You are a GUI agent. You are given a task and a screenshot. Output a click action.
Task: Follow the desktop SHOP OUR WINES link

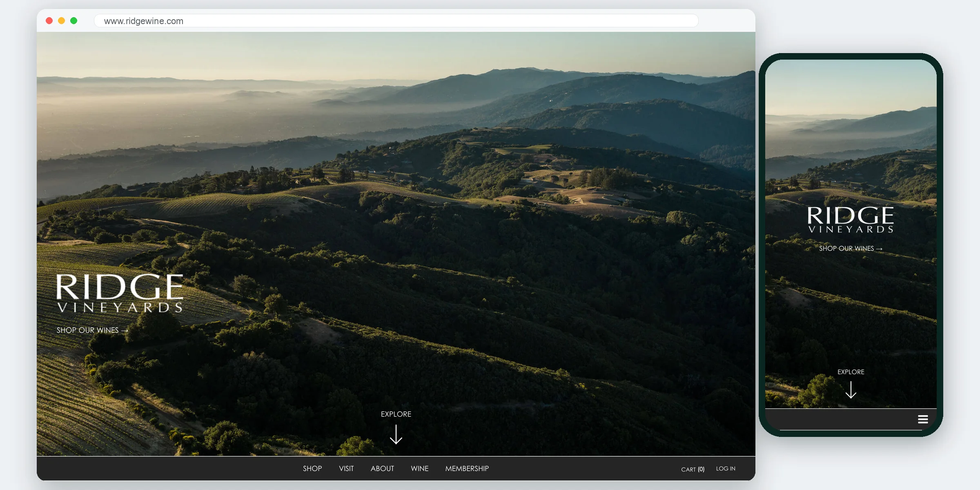pos(92,330)
